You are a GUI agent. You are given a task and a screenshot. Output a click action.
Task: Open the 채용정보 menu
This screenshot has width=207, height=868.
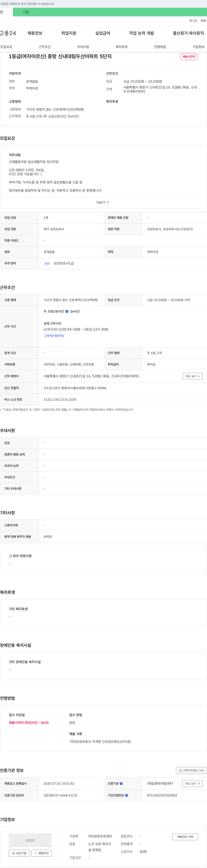[35, 33]
